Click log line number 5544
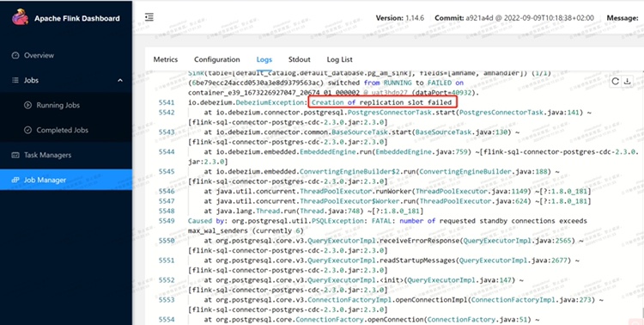The image size is (644, 325). [167, 152]
